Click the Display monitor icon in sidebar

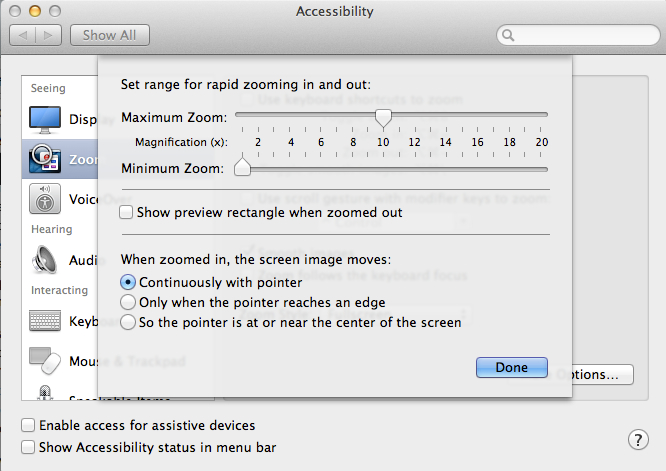(x=46, y=120)
